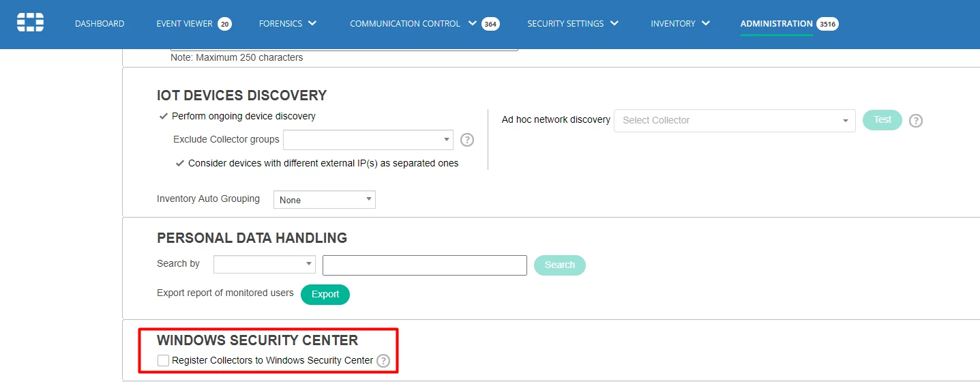Open the Forensics menu

(280, 24)
